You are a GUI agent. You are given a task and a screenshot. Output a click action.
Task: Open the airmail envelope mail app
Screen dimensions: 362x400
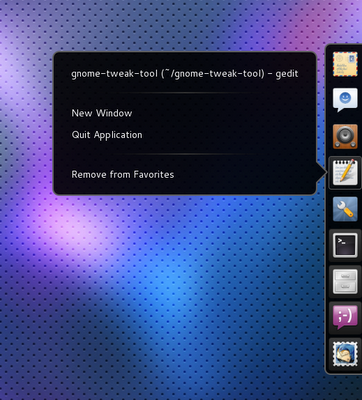(345, 64)
